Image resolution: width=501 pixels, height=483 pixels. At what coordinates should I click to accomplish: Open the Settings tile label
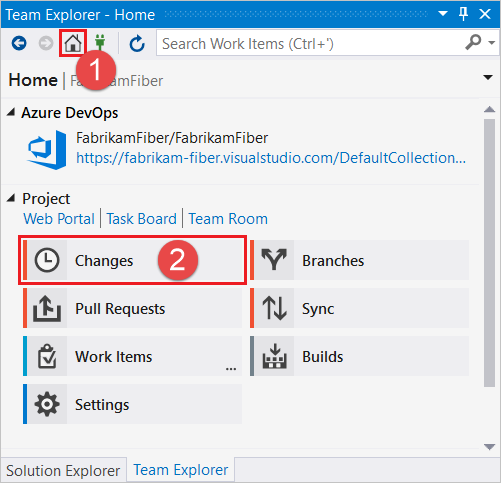point(102,405)
